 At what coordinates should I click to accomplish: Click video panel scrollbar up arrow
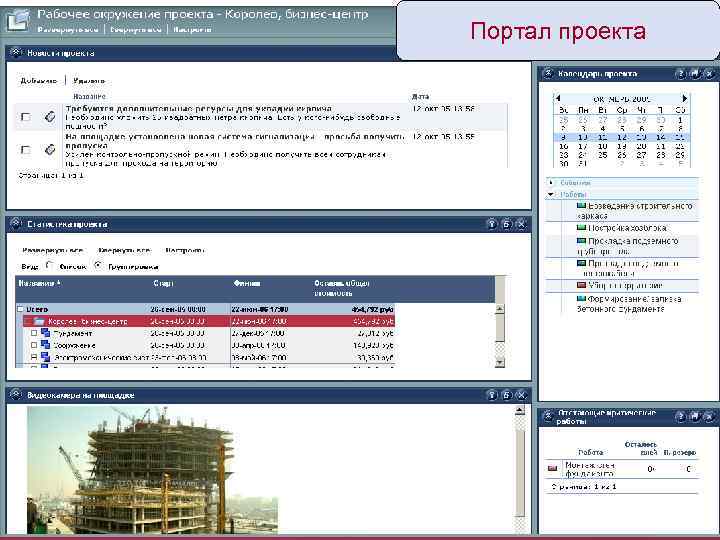(519, 411)
